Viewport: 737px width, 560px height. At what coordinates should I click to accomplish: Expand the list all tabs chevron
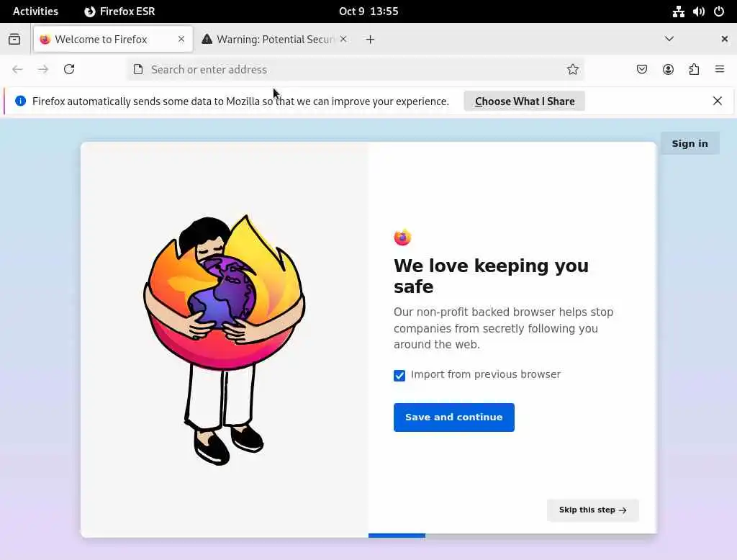pyautogui.click(x=669, y=39)
